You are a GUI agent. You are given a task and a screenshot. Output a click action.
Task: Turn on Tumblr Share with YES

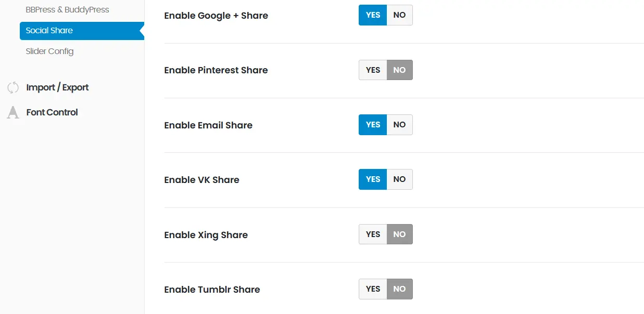tap(373, 289)
